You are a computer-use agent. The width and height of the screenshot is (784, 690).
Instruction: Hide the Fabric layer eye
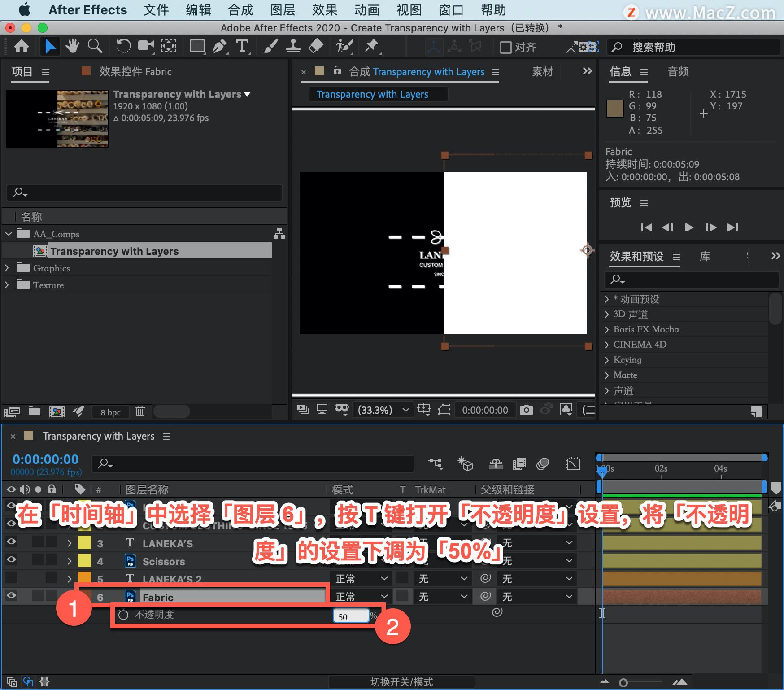pos(11,595)
